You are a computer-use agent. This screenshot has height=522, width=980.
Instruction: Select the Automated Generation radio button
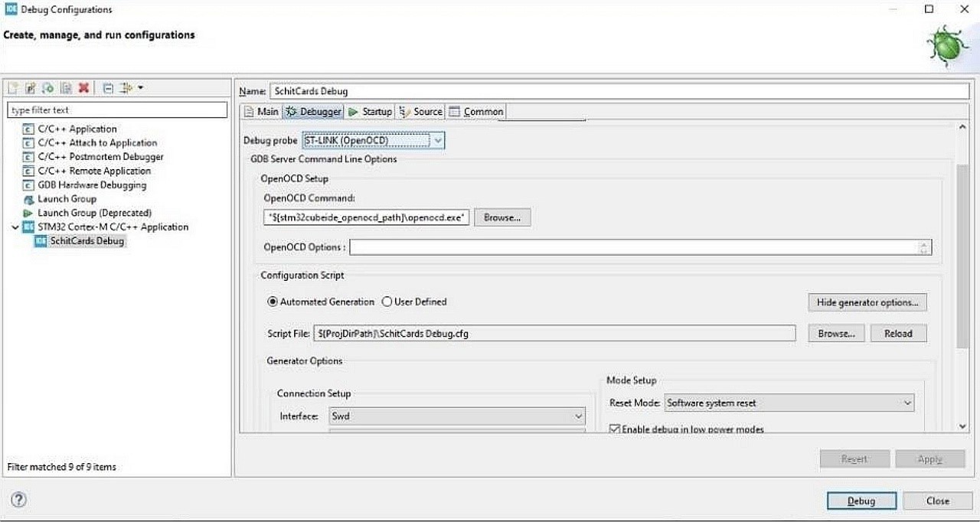[273, 302]
